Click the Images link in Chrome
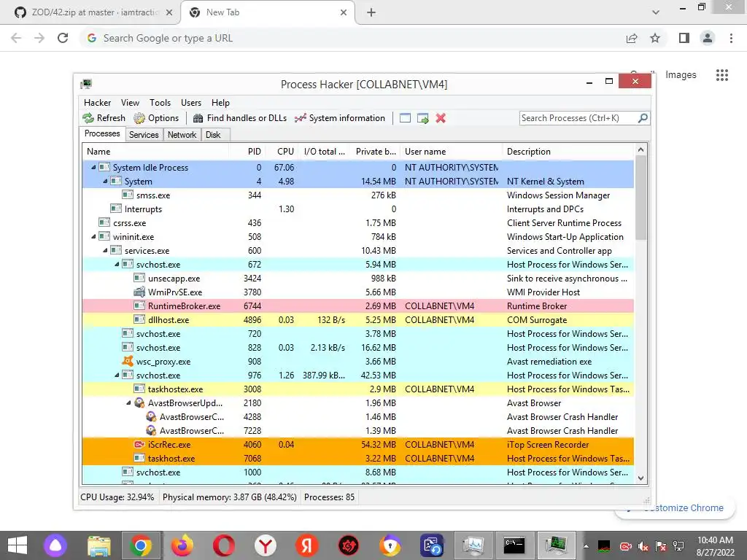Image resolution: width=747 pixels, height=560 pixels. (x=681, y=75)
